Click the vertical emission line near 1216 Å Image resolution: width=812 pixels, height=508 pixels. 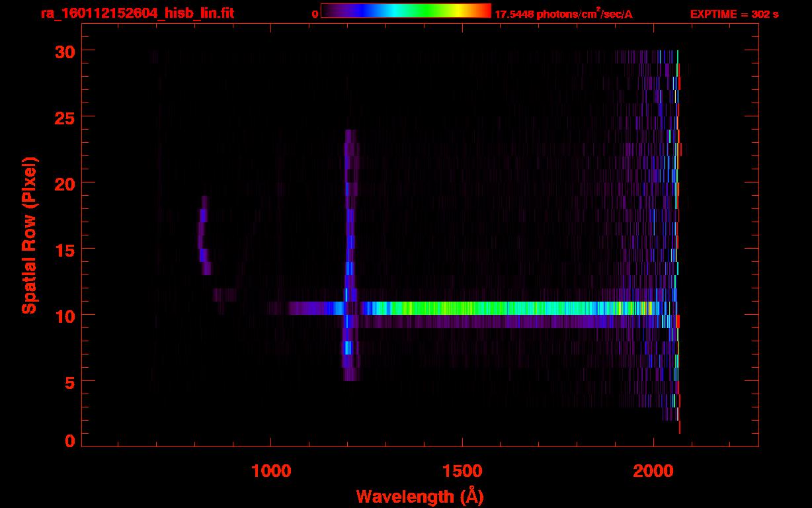[350, 255]
